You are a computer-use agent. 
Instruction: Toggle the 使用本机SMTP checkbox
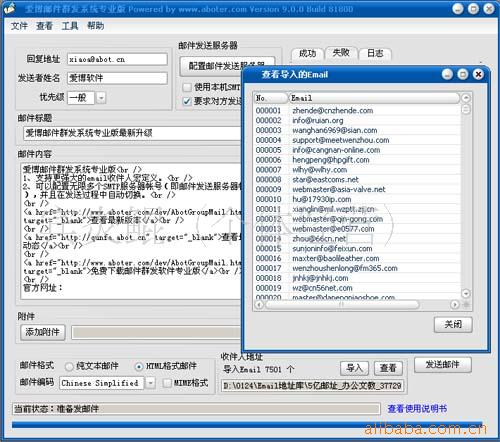(187, 87)
